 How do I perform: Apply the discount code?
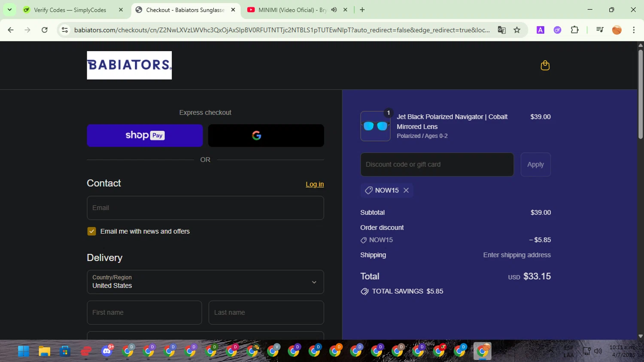click(535, 164)
